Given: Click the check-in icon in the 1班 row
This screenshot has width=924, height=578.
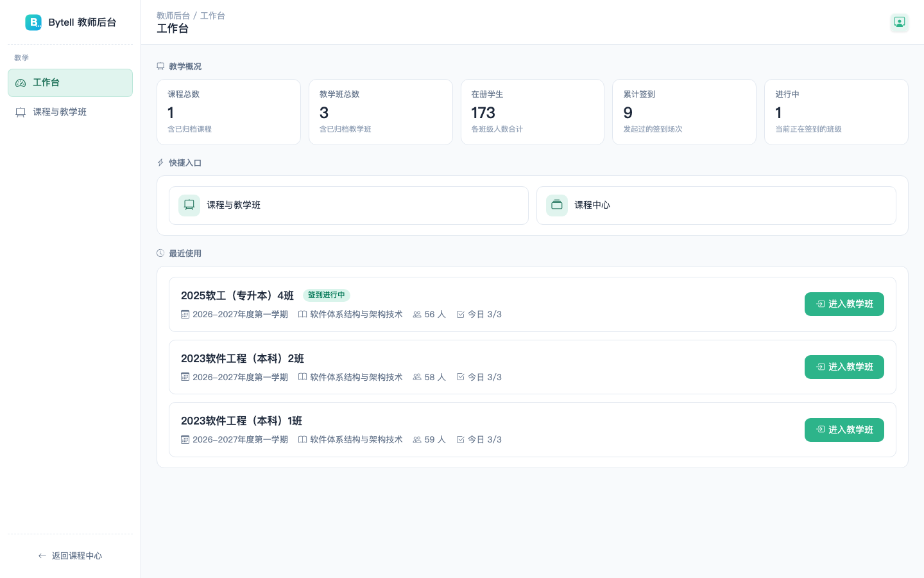Looking at the screenshot, I should (460, 440).
